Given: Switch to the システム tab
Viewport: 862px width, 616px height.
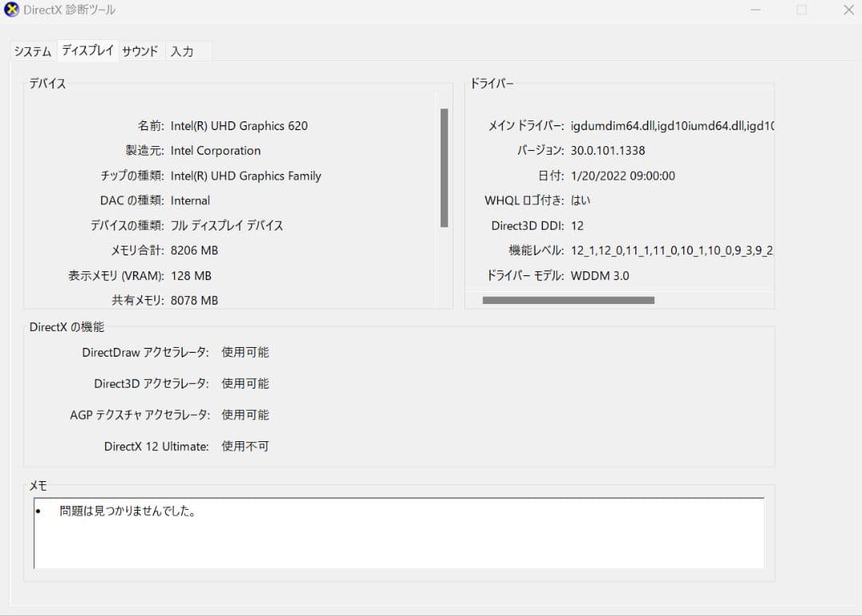Looking at the screenshot, I should (x=31, y=51).
